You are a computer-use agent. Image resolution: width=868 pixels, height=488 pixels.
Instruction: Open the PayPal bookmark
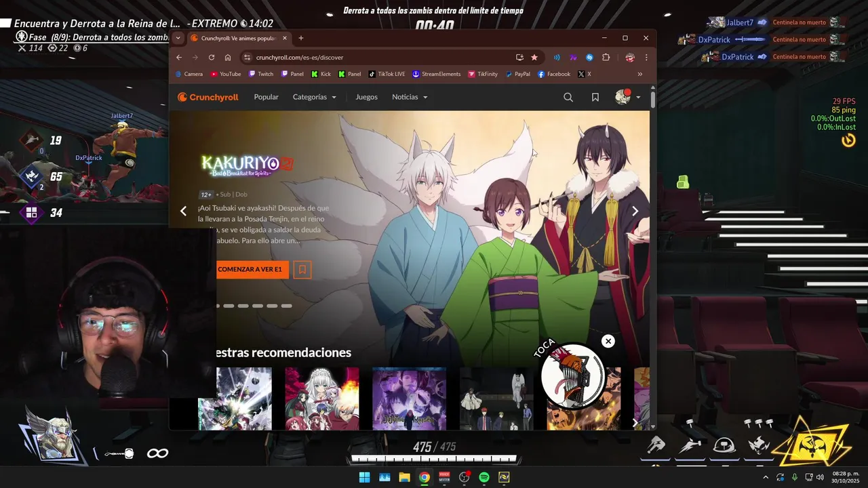click(518, 74)
